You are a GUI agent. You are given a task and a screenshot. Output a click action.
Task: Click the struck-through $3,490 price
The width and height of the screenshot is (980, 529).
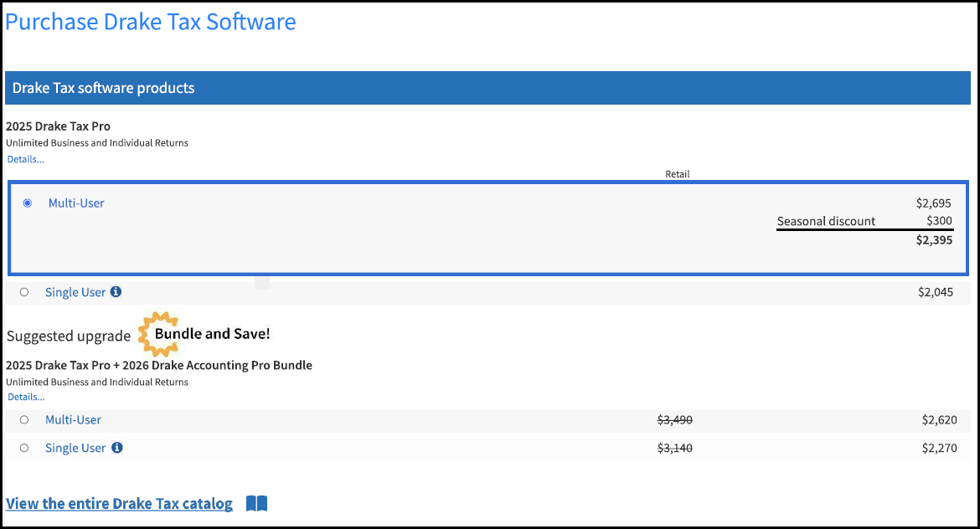pyautogui.click(x=675, y=420)
